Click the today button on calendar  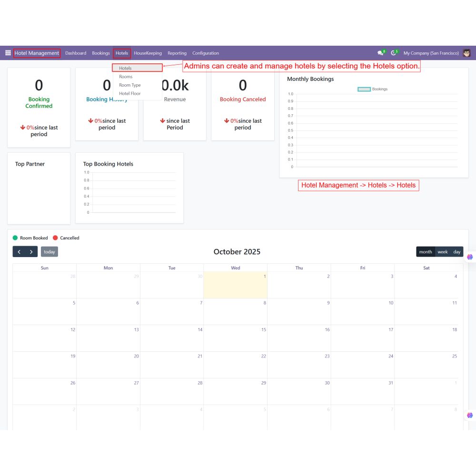tap(50, 252)
